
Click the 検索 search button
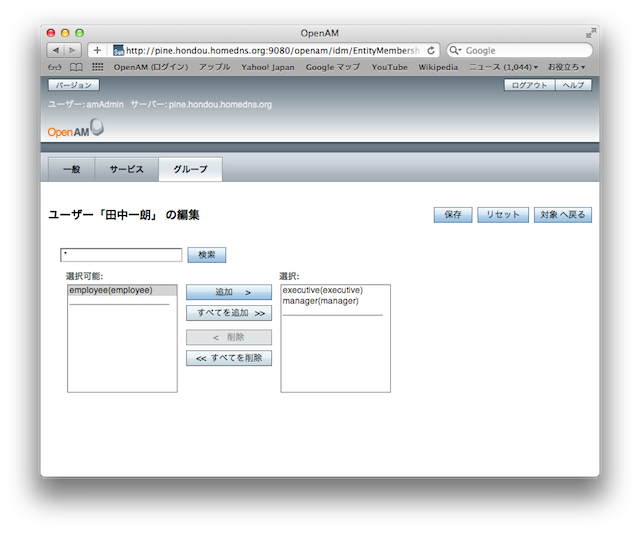coord(207,255)
